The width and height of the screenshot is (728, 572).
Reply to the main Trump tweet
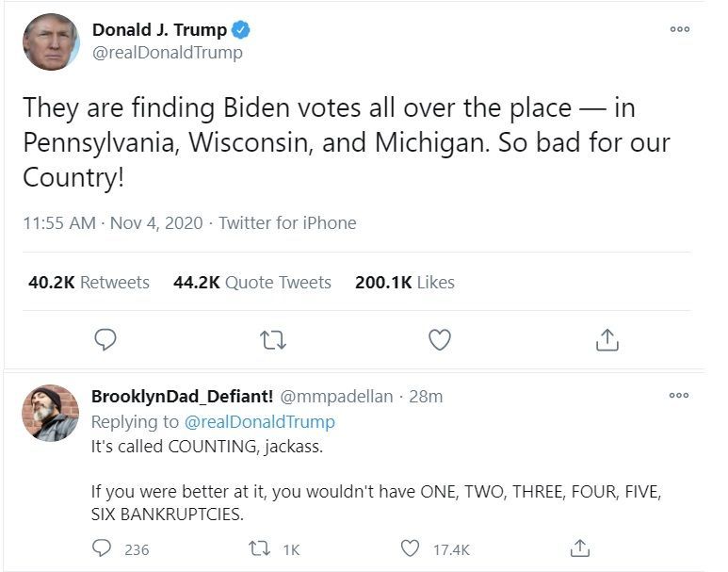point(105,339)
